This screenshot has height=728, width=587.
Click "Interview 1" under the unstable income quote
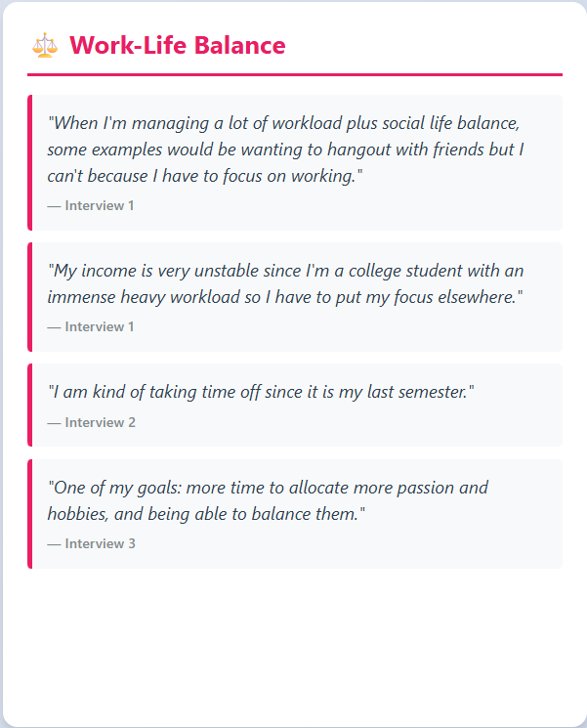click(91, 326)
